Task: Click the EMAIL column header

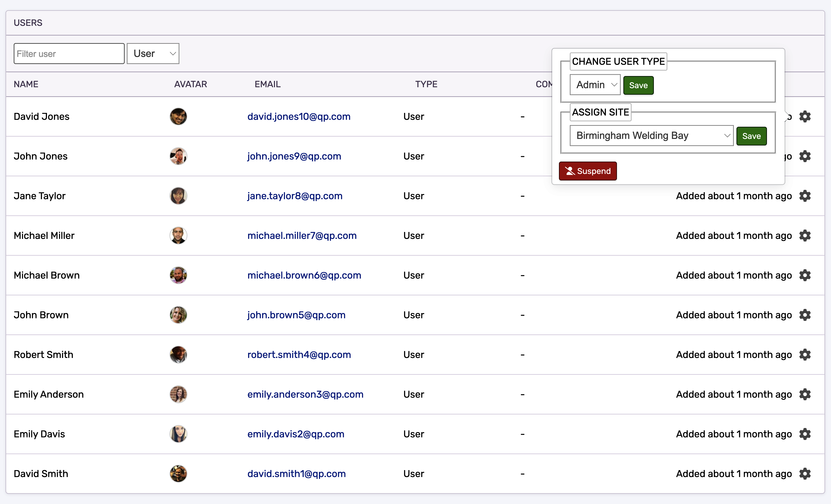Action: coord(267,84)
